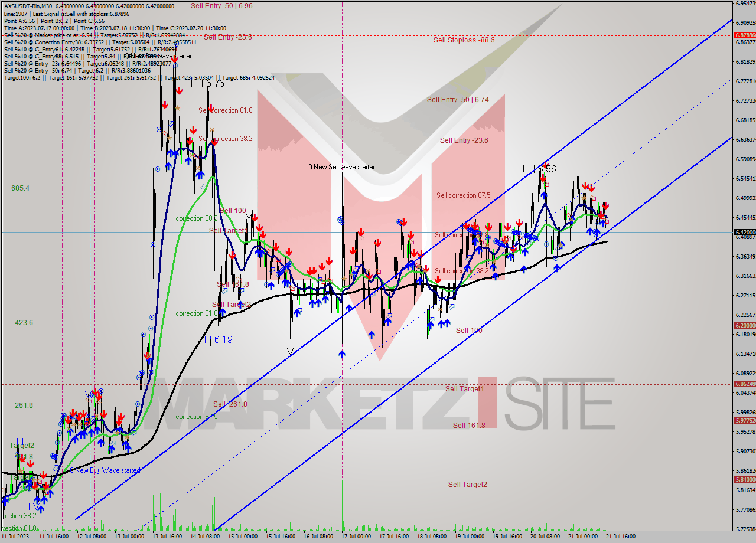This screenshot has height=543, width=756.
Task: Click the '18 Jul 08:00' time label
Action: [x=433, y=537]
